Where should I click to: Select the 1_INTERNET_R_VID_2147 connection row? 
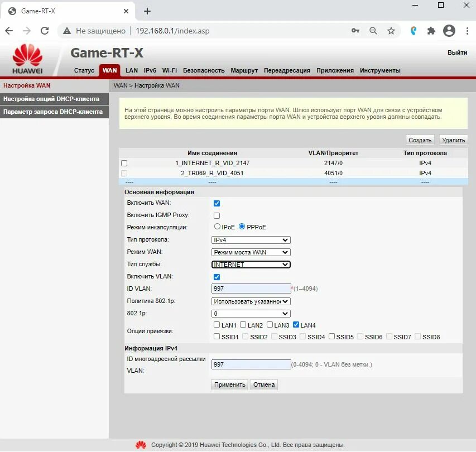(x=294, y=163)
